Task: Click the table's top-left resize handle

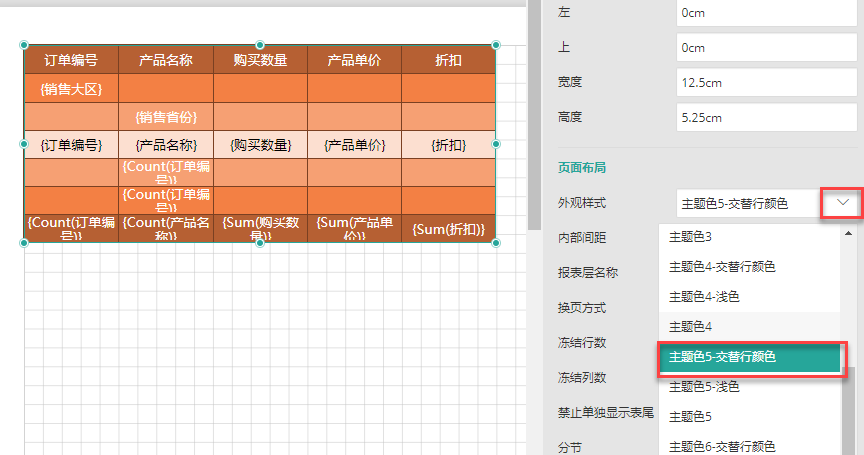Action: pos(24,45)
